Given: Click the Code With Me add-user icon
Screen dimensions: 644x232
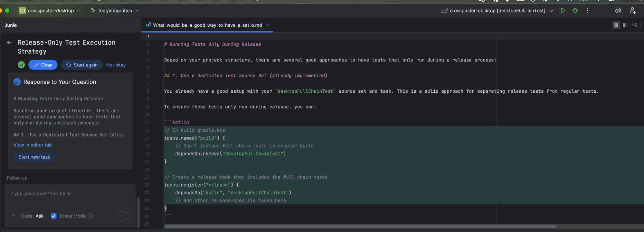Looking at the screenshot, I should (x=632, y=11).
